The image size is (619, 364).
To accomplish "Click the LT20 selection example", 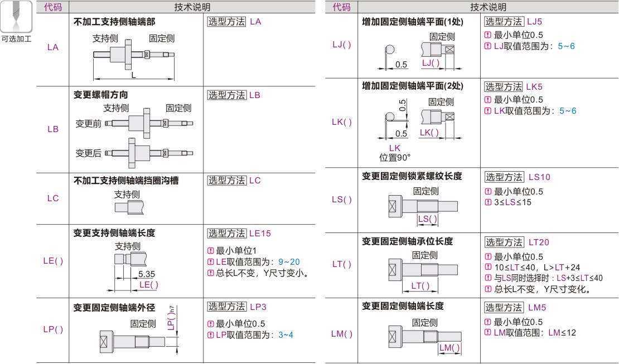I will click(x=539, y=242).
